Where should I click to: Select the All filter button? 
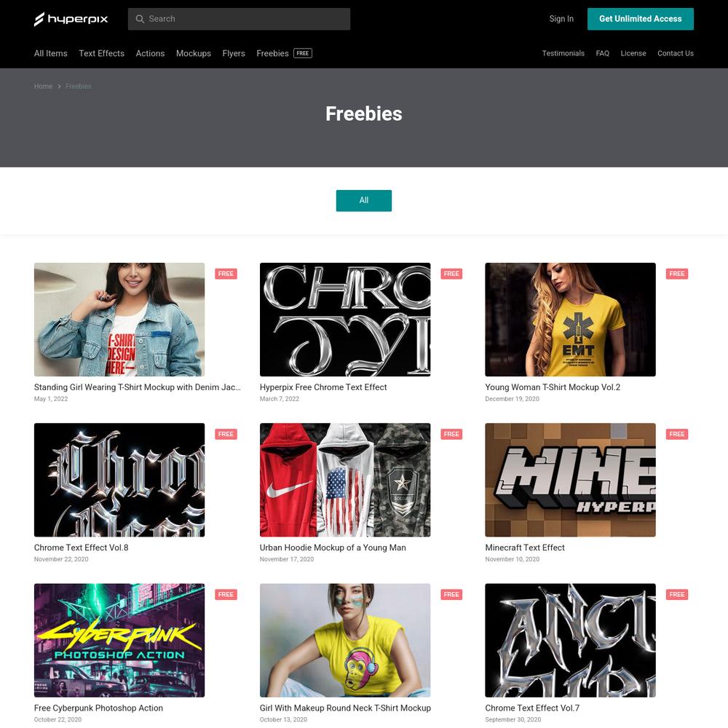(364, 201)
